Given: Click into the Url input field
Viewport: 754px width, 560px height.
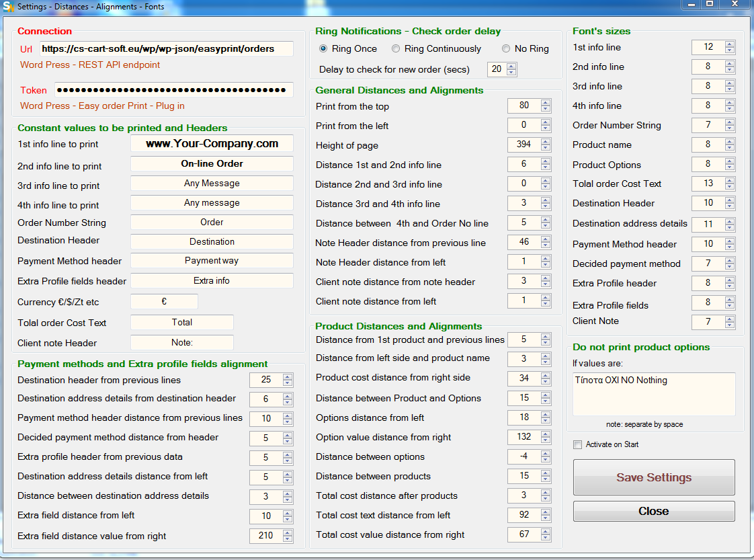Looking at the screenshot, I should 166,49.
